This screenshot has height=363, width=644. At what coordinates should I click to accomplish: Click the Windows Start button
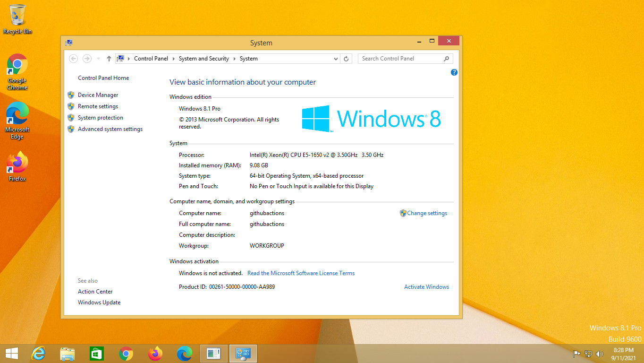12,354
